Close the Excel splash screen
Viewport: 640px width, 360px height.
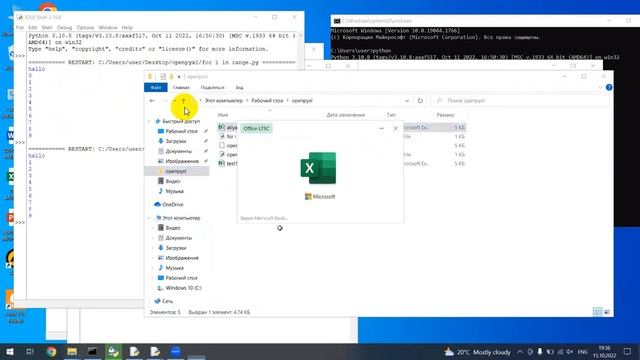coord(395,128)
